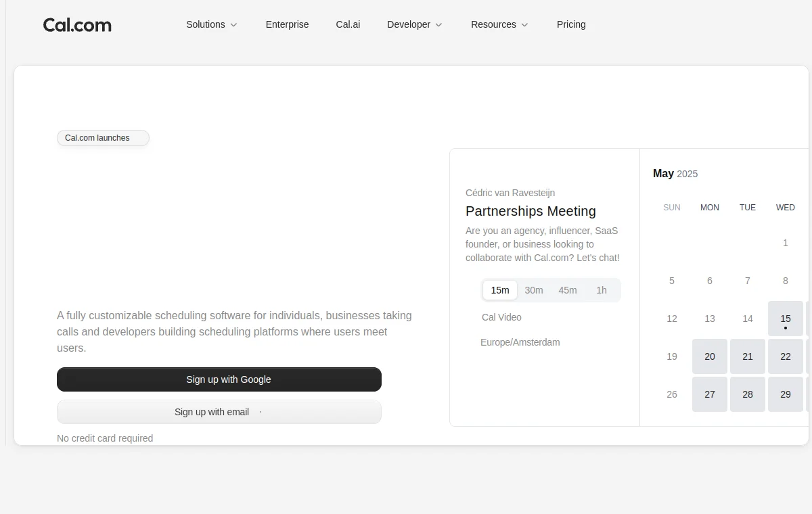Click unavailable date 19 in calendar
Screen dimensions: 812x514
click(672, 356)
